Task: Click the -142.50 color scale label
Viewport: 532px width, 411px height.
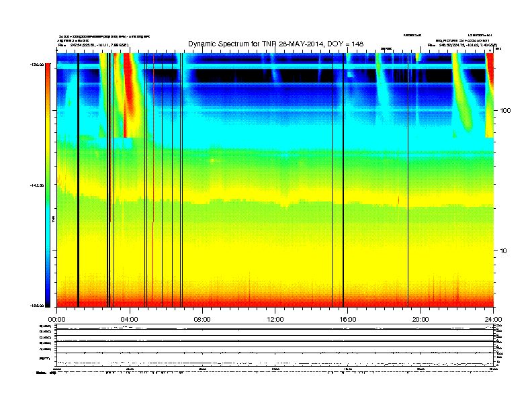Action: coord(37,185)
